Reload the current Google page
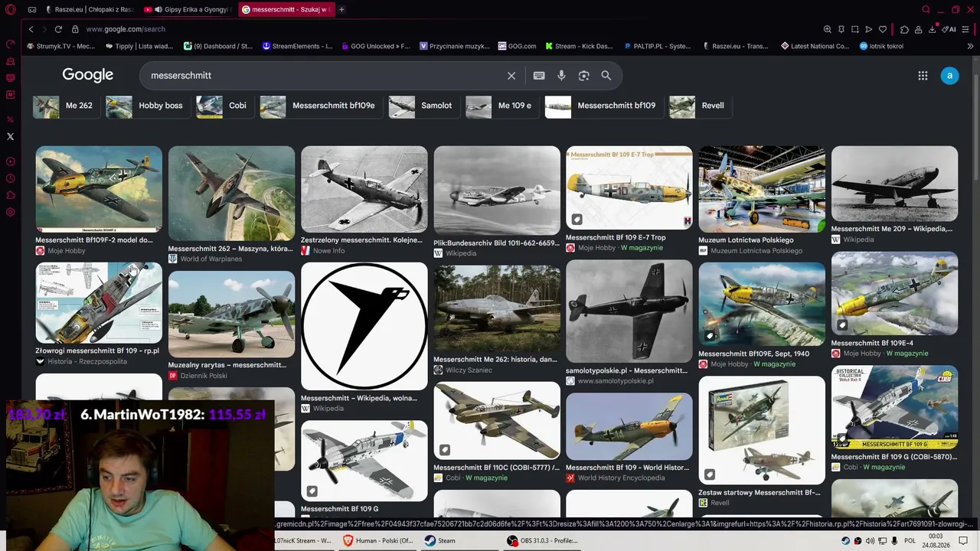This screenshot has width=980, height=551. pos(58,29)
